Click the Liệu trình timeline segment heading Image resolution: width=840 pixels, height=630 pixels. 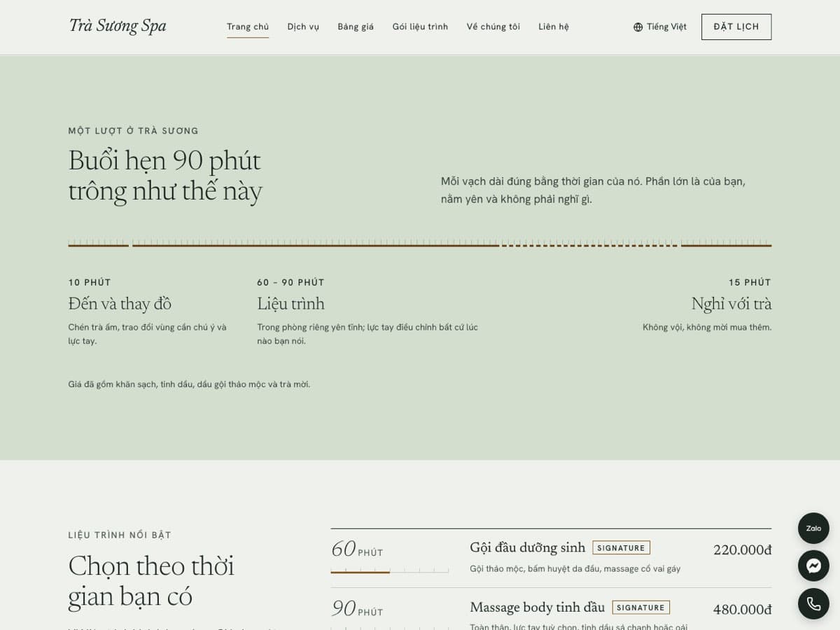[x=290, y=304]
